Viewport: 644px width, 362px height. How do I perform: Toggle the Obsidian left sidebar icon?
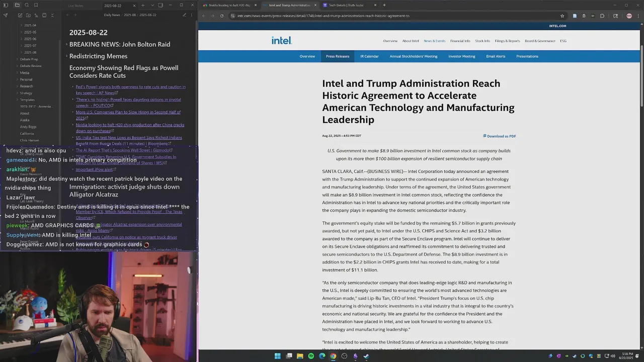click(x=6, y=5)
